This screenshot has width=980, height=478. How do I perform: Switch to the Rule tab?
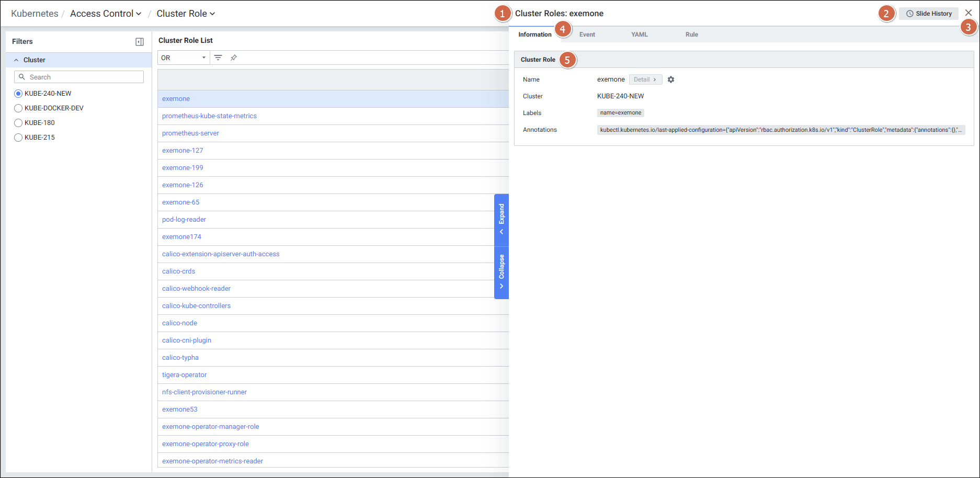691,35
